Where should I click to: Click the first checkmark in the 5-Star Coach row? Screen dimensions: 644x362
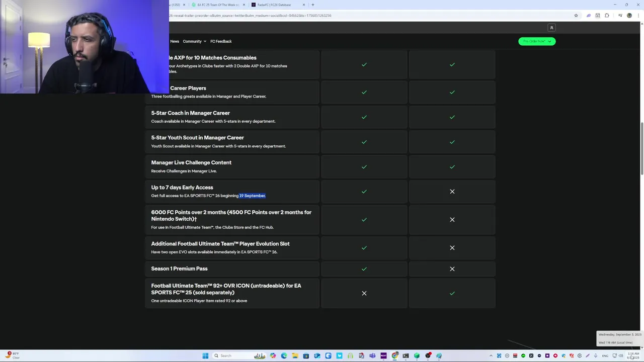click(x=364, y=117)
